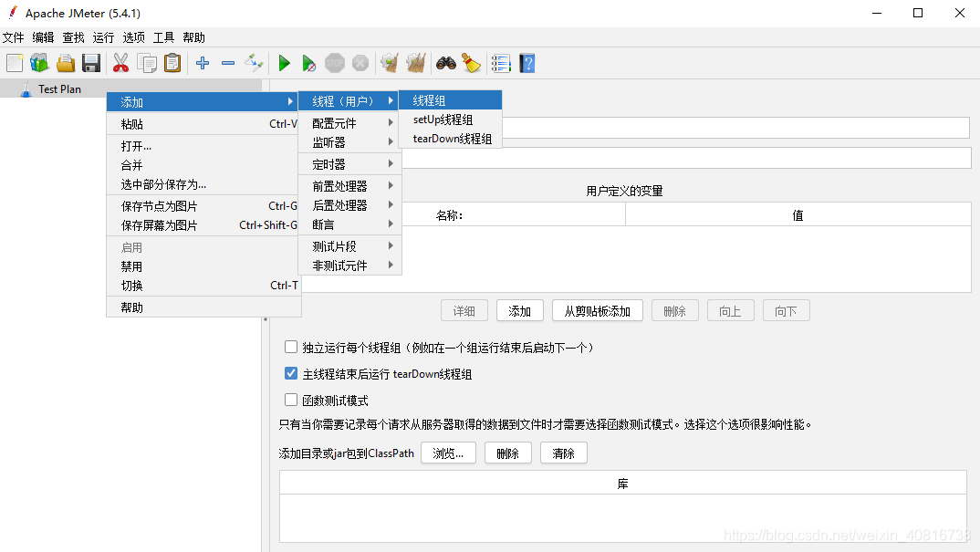
Task: Select the Test Plan tree node
Action: 59,89
